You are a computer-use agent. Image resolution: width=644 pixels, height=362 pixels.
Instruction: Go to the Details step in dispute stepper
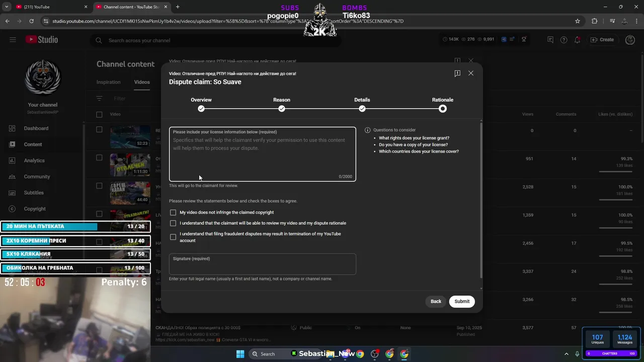[362, 104]
